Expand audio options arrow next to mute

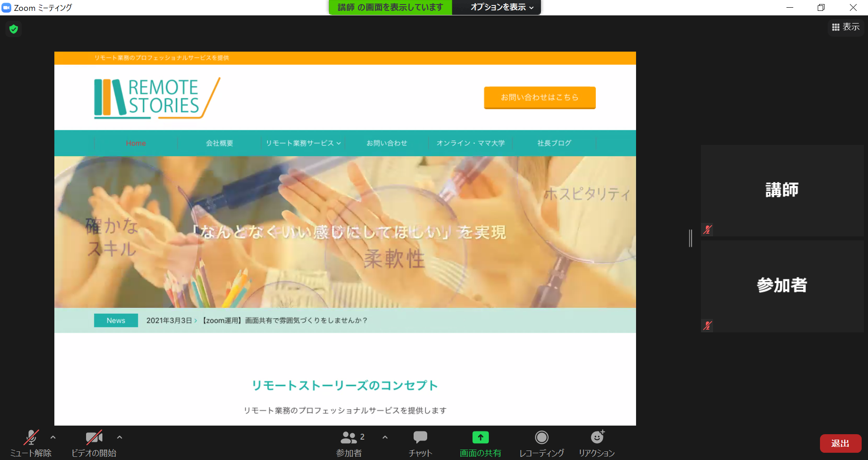pyautogui.click(x=53, y=437)
